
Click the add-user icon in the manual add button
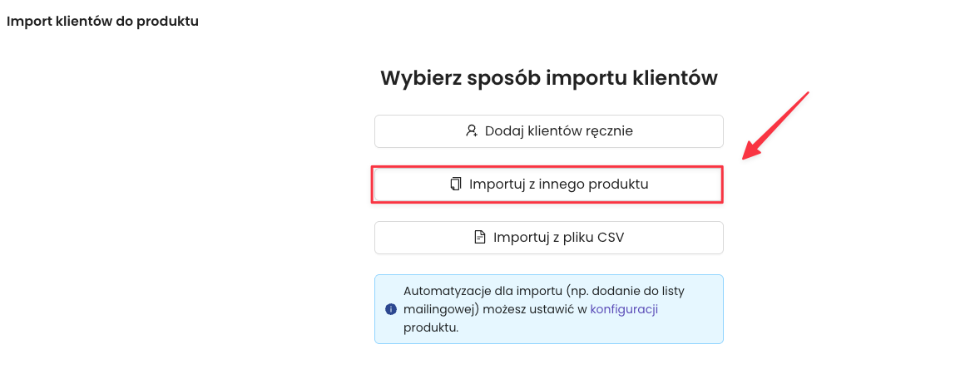tap(472, 130)
